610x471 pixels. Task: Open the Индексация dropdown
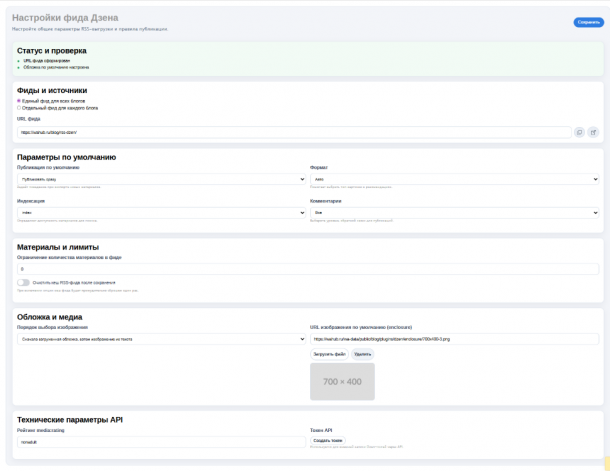[161, 212]
